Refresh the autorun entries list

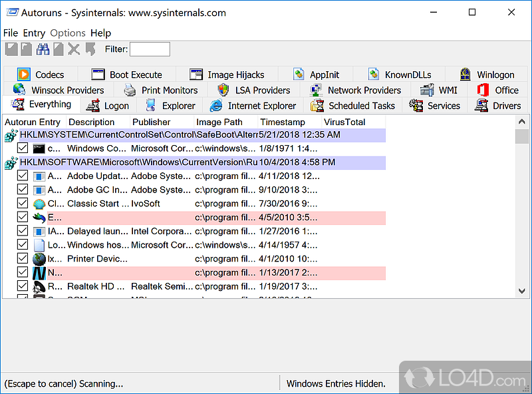pyautogui.click(x=27, y=49)
